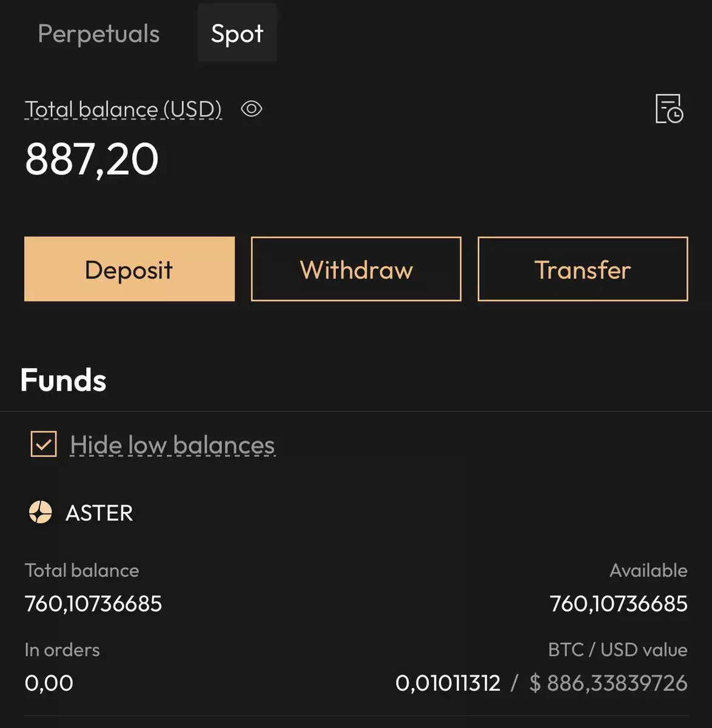Screen dimensions: 712x728
Task: Select the ASTER asset name
Action: 99,513
